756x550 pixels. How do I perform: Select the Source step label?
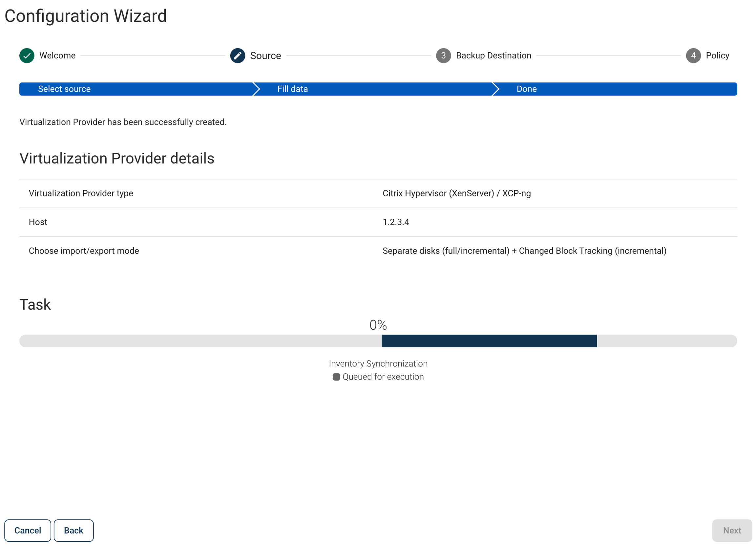tap(266, 56)
